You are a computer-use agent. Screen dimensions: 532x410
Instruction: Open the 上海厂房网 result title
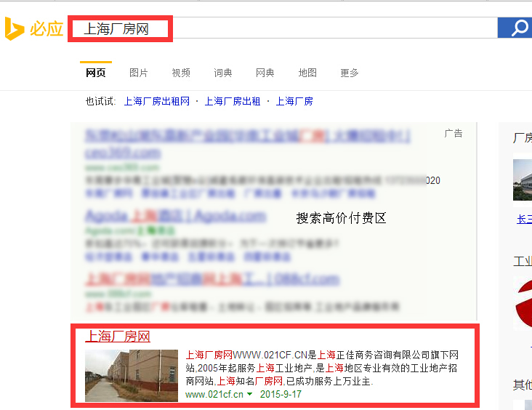pos(118,337)
